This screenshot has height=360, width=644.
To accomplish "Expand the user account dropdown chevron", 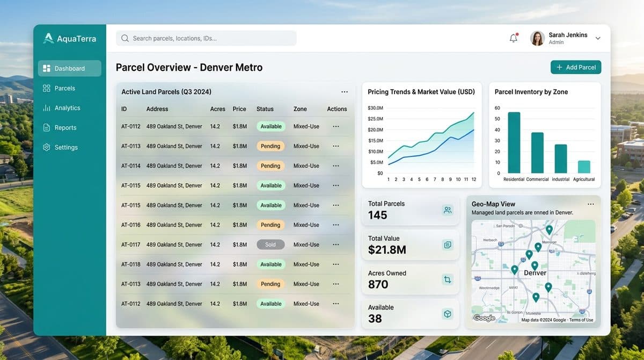I will tap(598, 39).
